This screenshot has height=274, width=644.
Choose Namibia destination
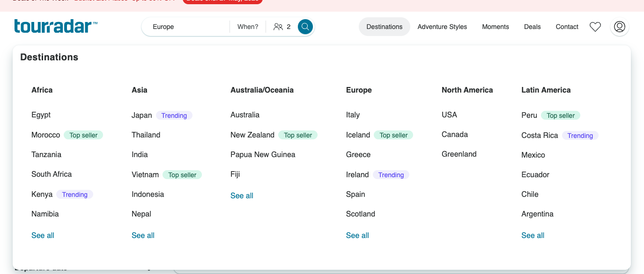(45, 214)
